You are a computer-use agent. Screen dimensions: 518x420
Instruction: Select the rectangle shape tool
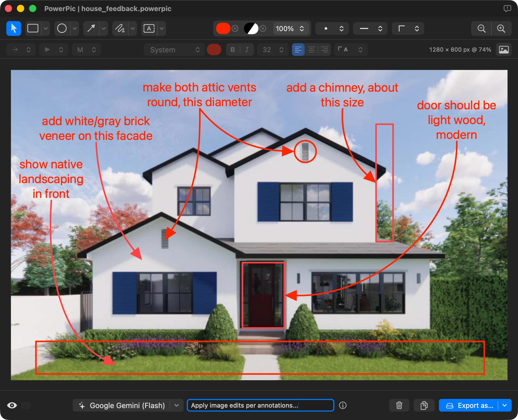[33, 28]
